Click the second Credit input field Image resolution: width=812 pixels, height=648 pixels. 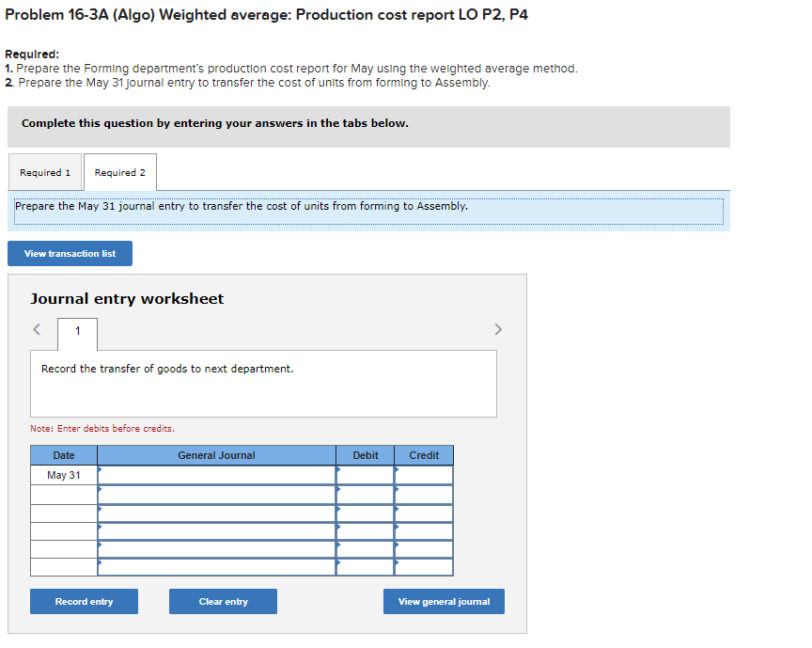[424, 494]
